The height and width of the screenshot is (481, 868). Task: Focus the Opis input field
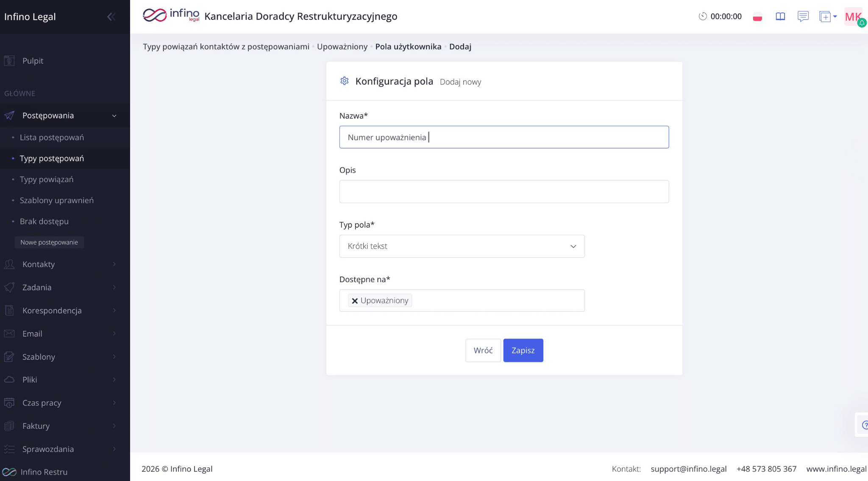point(504,192)
